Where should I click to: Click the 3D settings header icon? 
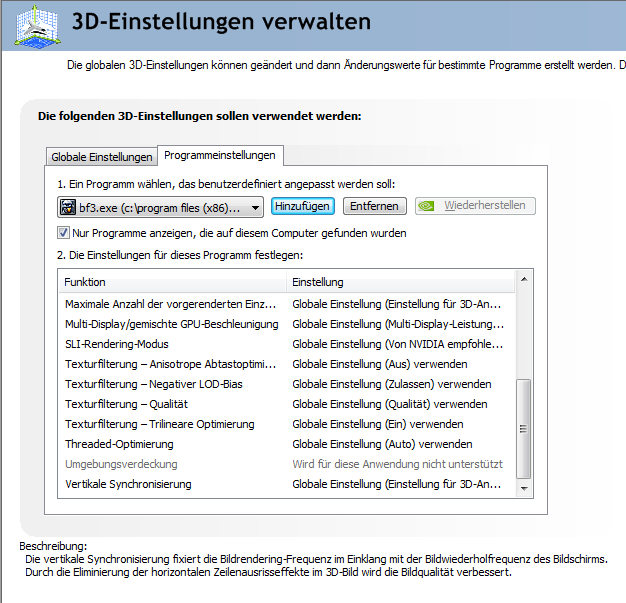point(38,26)
